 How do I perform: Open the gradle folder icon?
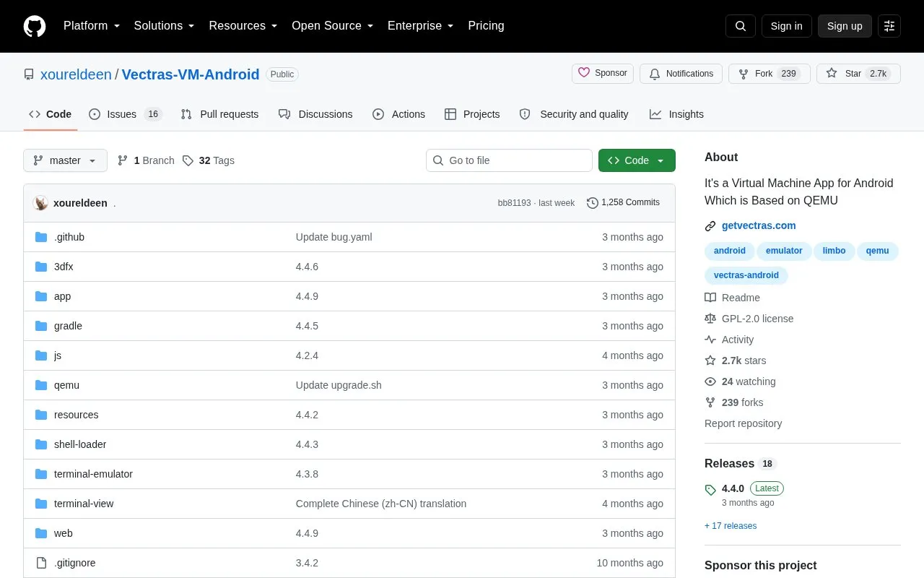(x=41, y=326)
